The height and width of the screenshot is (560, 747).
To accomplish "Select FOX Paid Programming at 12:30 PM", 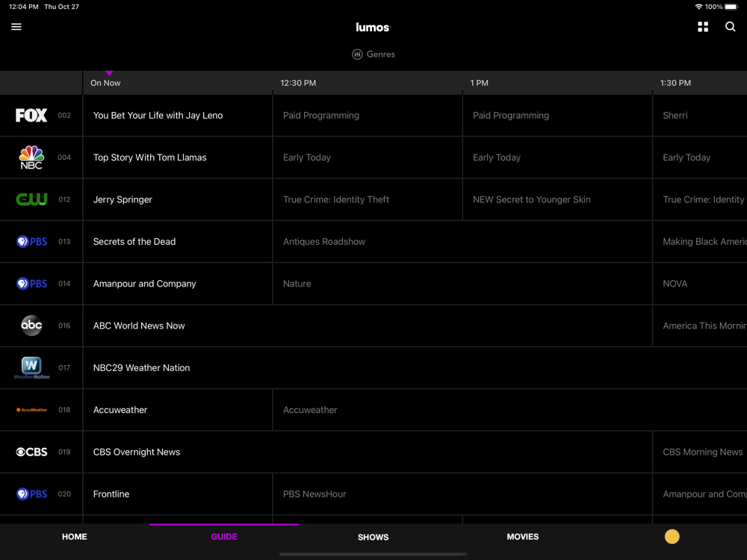I will click(368, 115).
